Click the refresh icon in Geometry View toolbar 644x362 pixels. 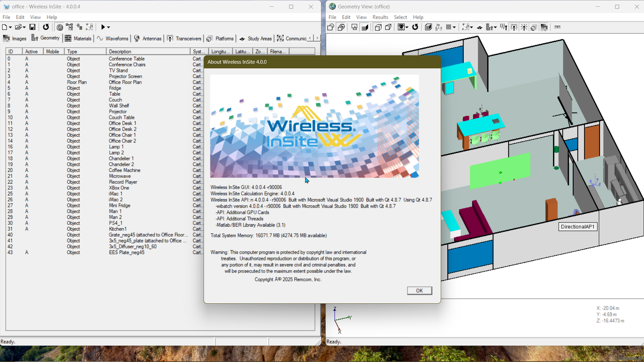[x=415, y=27]
